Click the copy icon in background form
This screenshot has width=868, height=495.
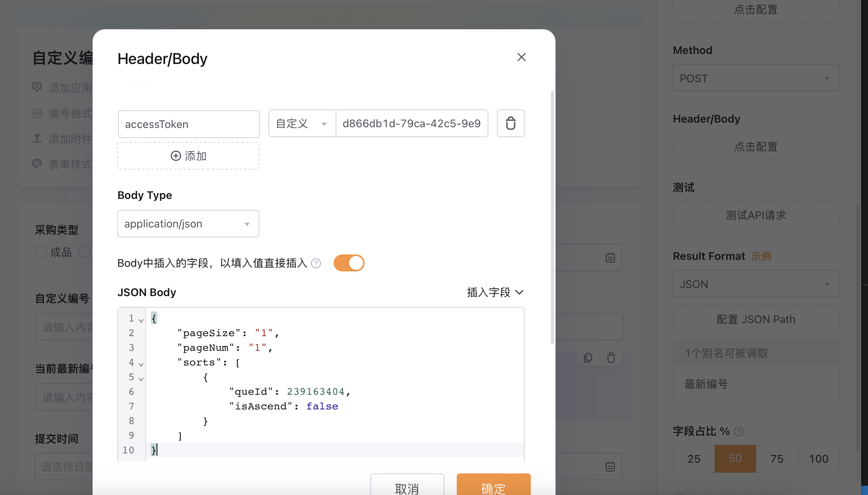(588, 358)
